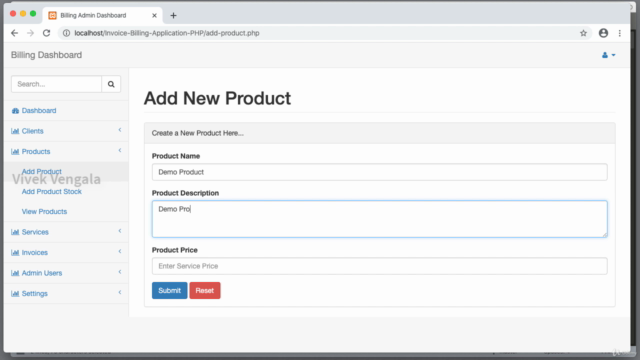The height and width of the screenshot is (360, 640).
Task: Click the Billing Dashboard brand link
Action: point(47,55)
